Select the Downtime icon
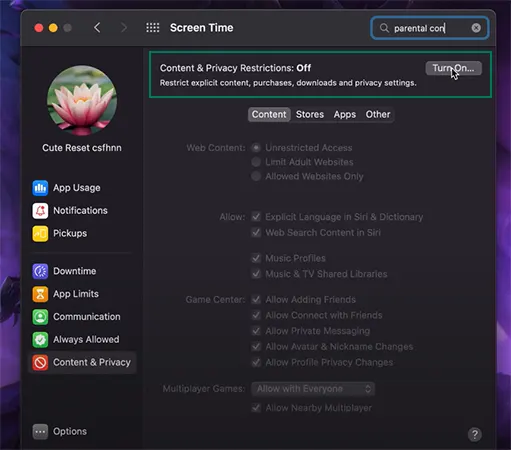 pyautogui.click(x=40, y=271)
